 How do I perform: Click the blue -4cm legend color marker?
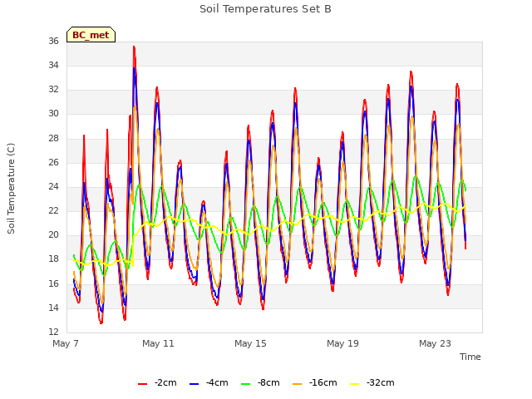(194, 384)
